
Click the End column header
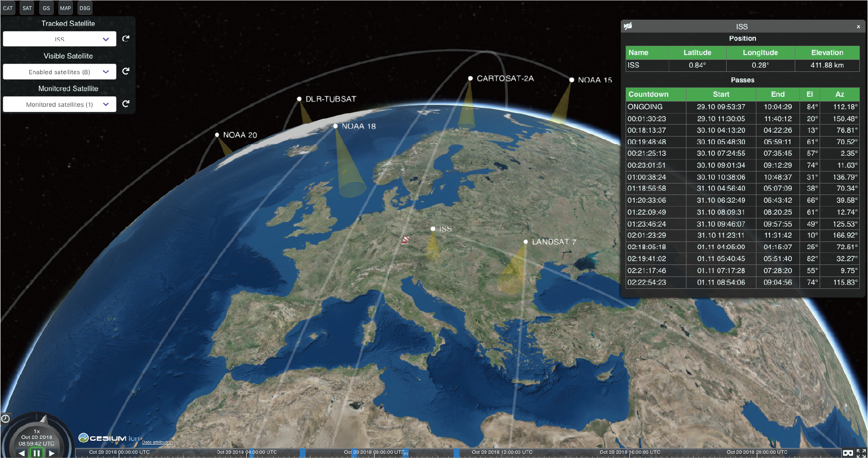[x=778, y=94]
